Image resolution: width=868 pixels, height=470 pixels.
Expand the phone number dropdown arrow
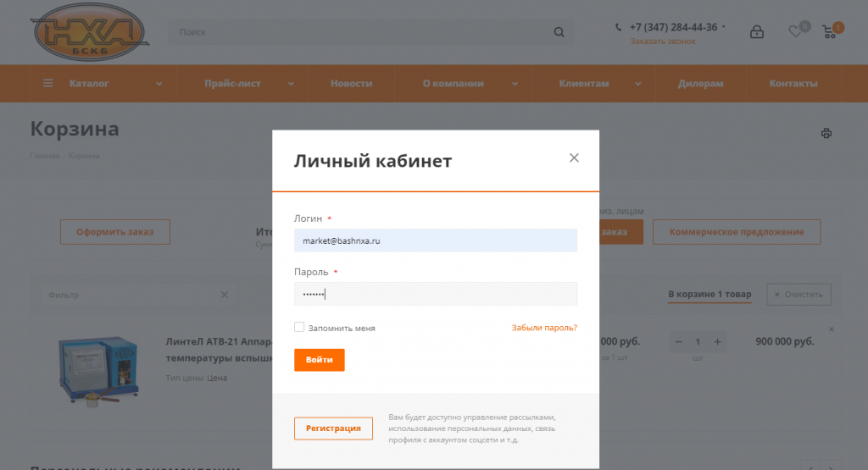coord(724,26)
